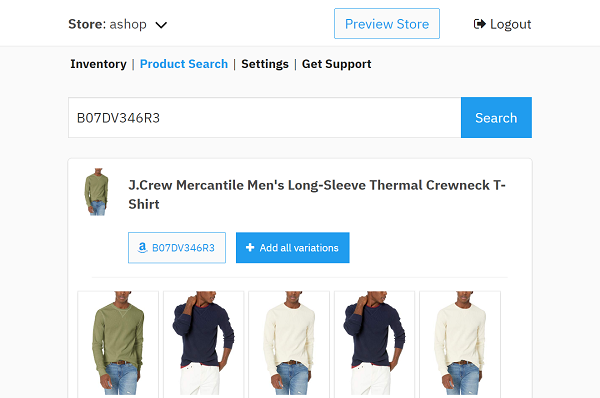Image resolution: width=600 pixels, height=398 pixels.
Task: Click the Amazon logo icon on ASIN button
Action: [142, 248]
